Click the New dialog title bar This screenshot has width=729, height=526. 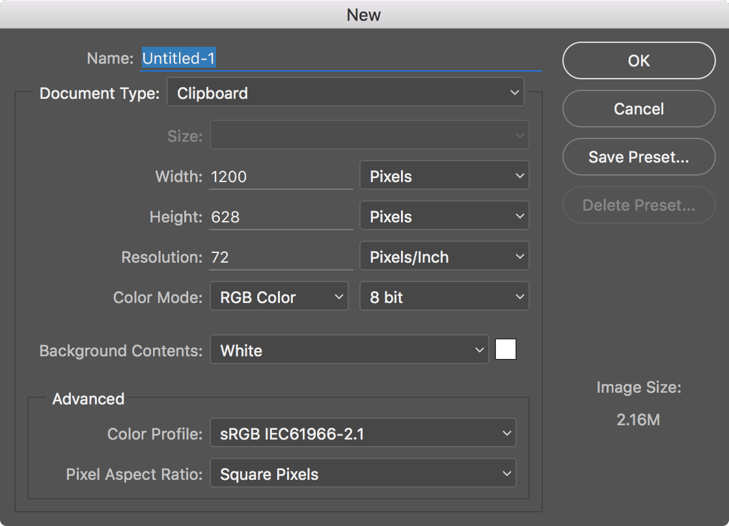point(364,14)
